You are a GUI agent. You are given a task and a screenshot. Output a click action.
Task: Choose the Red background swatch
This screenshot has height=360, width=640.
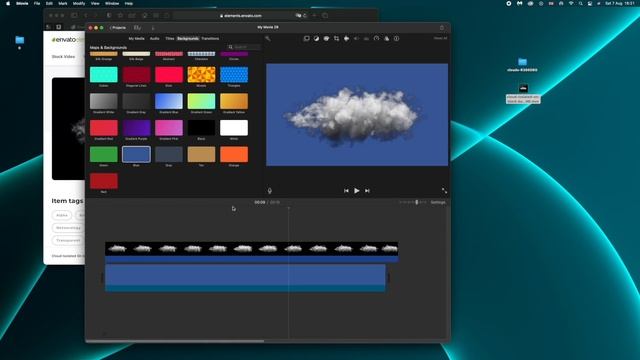[x=104, y=181]
